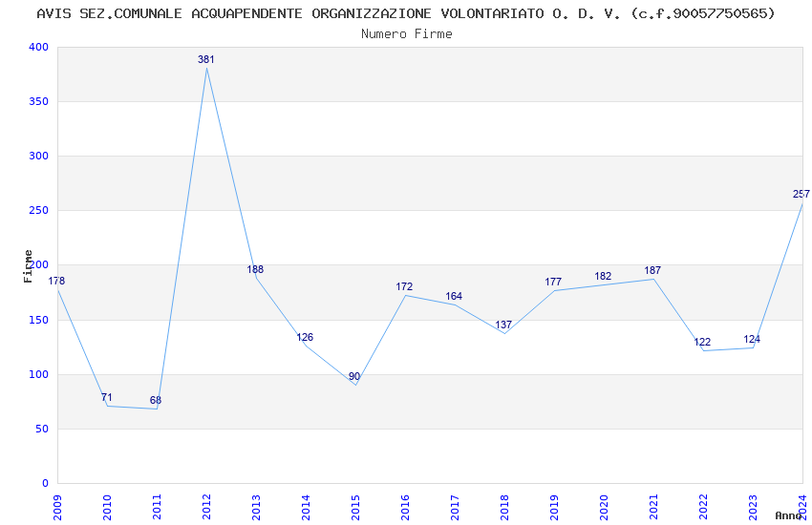Click the 68 data label for 2011
Screen dimensions: 812x525
pos(156,400)
